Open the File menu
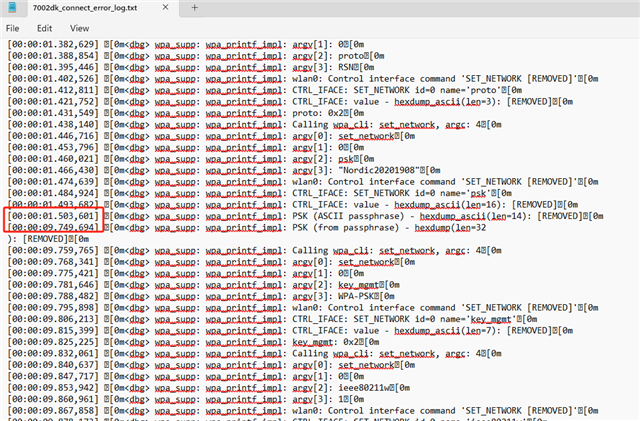This screenshot has width=640, height=421. pos(14,29)
